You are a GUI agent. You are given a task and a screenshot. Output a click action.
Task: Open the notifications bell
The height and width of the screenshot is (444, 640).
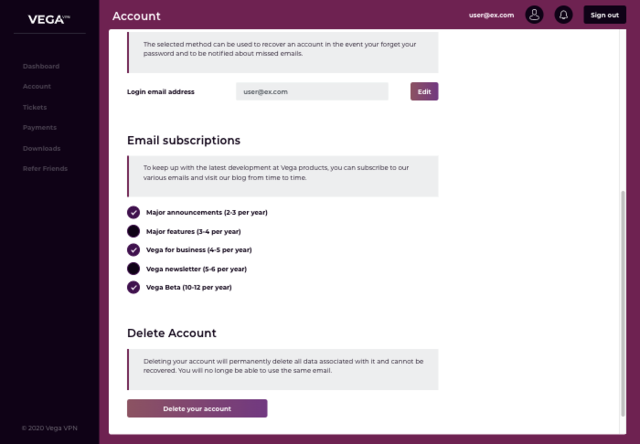(x=563, y=15)
